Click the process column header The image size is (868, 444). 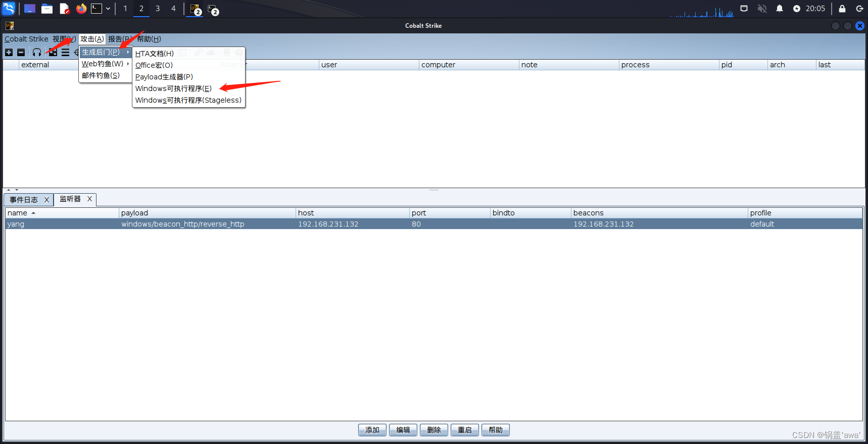[669, 65]
